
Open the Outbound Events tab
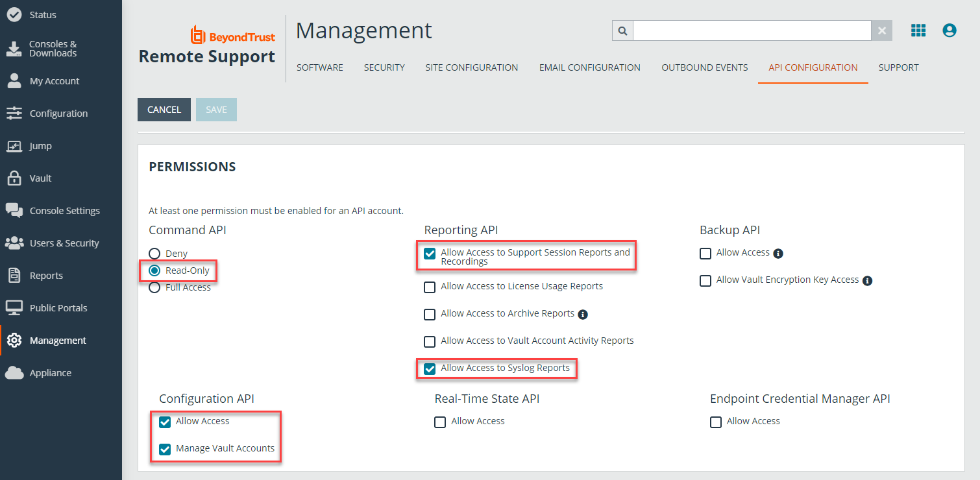[x=704, y=67]
